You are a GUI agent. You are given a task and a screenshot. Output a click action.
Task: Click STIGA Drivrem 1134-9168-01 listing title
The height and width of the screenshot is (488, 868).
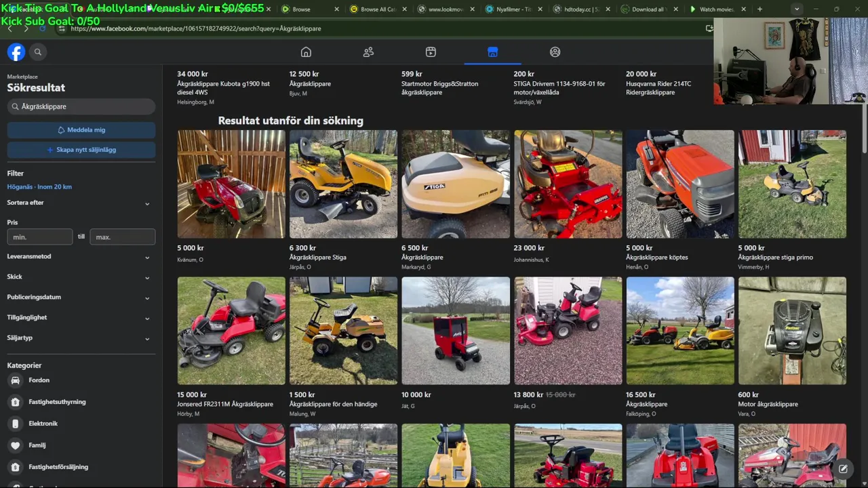tap(559, 88)
